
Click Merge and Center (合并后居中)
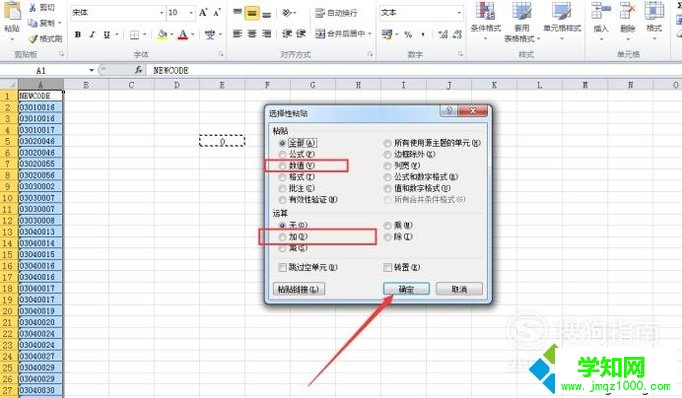[x=341, y=33]
